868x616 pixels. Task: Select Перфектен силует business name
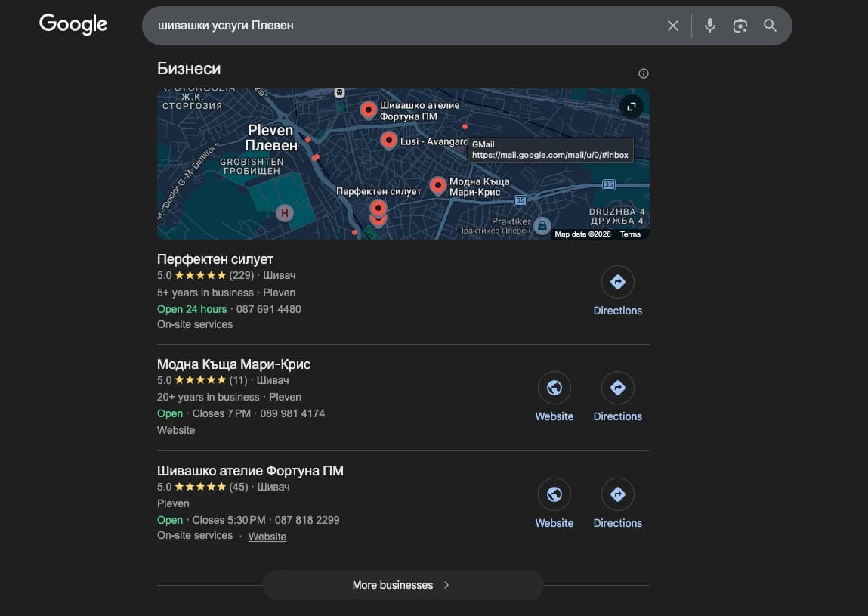(215, 258)
